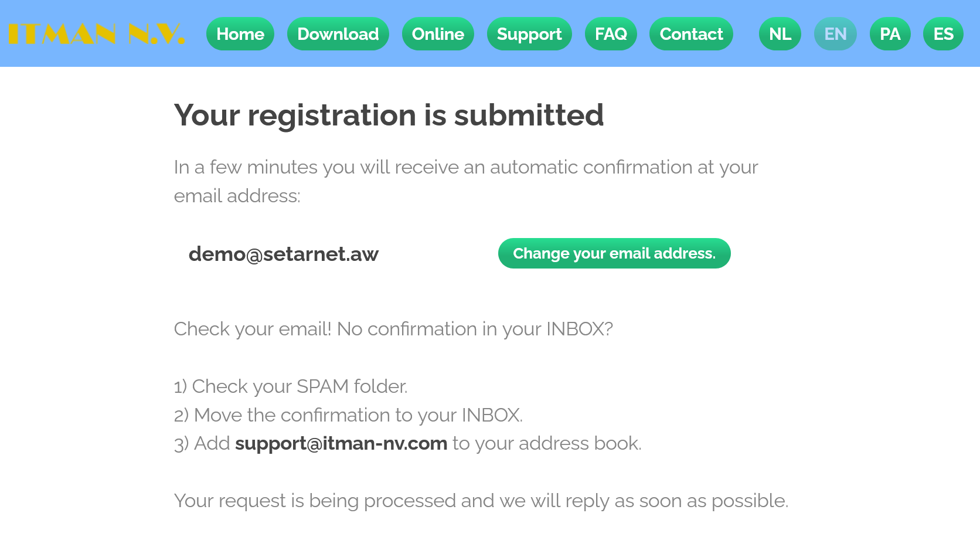This screenshot has height=547, width=980.
Task: Open the Contact page
Action: click(691, 34)
